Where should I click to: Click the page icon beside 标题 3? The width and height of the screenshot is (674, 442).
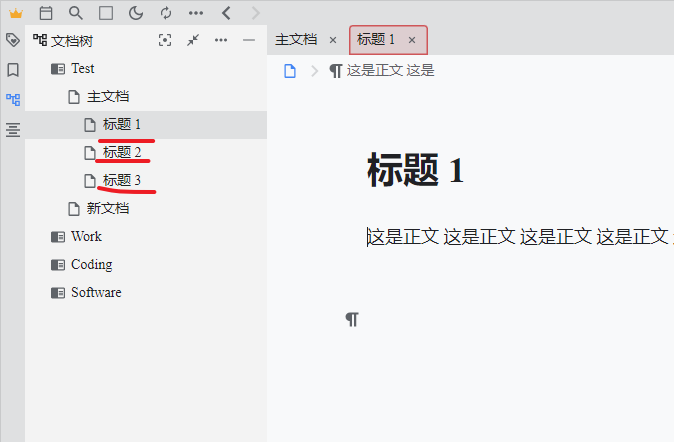pyautogui.click(x=90, y=181)
